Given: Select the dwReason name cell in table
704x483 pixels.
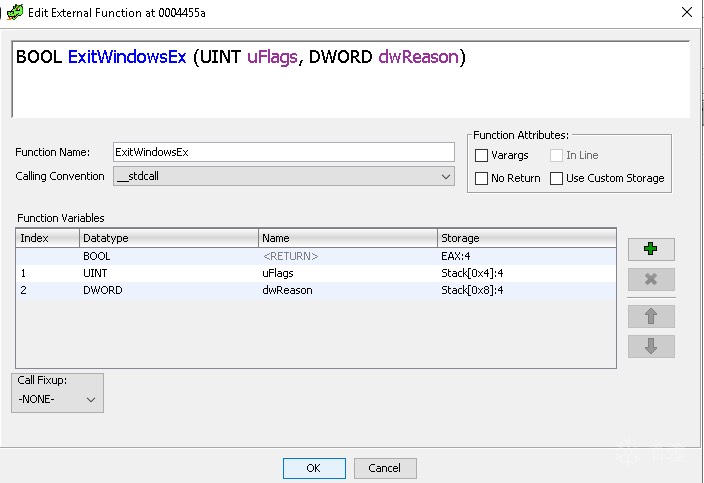Looking at the screenshot, I should 348,290.
